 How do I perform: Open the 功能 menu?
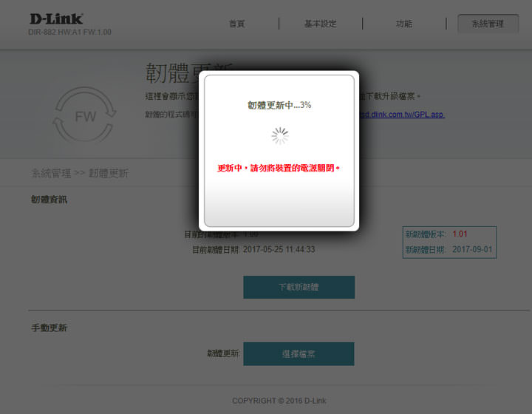[403, 24]
